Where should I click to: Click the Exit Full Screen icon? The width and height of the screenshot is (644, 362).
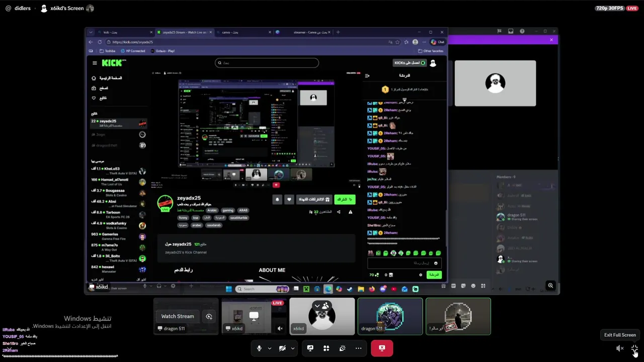click(x=634, y=348)
